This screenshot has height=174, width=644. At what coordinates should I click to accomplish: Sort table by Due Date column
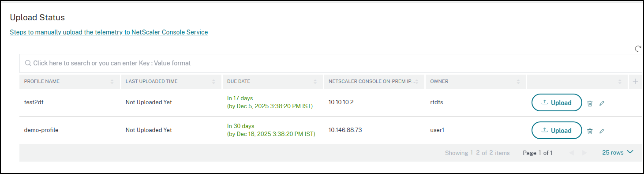[x=315, y=82]
